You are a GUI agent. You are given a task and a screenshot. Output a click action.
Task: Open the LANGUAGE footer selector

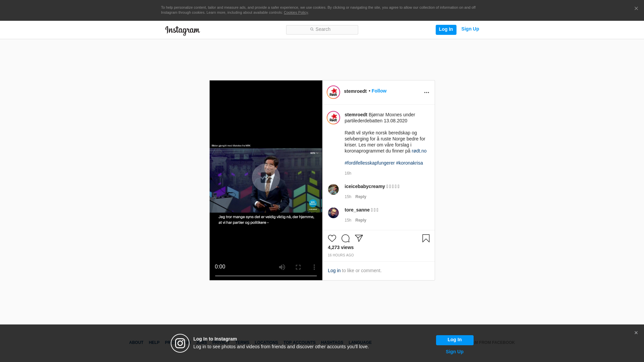pyautogui.click(x=360, y=343)
